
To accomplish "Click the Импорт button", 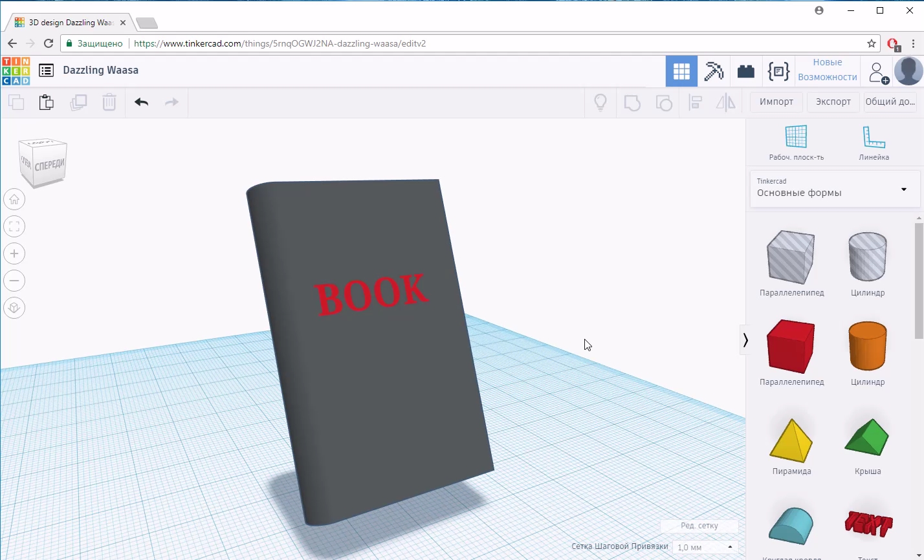I will [776, 102].
